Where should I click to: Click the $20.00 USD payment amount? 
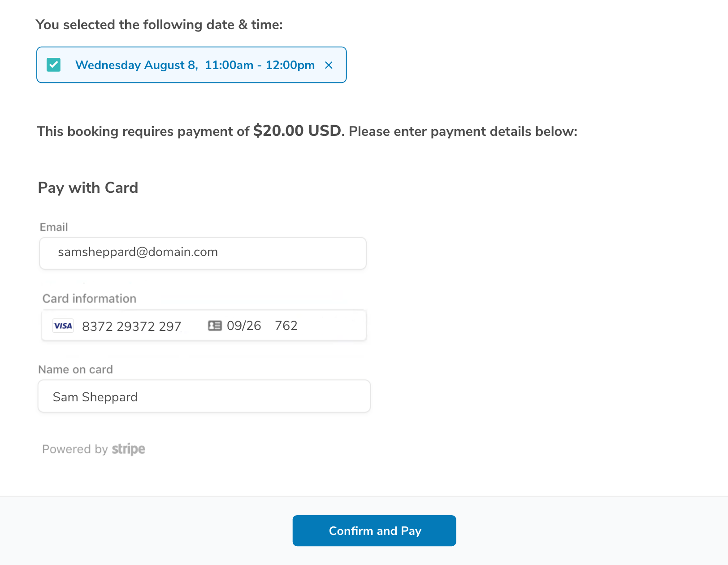(x=297, y=131)
